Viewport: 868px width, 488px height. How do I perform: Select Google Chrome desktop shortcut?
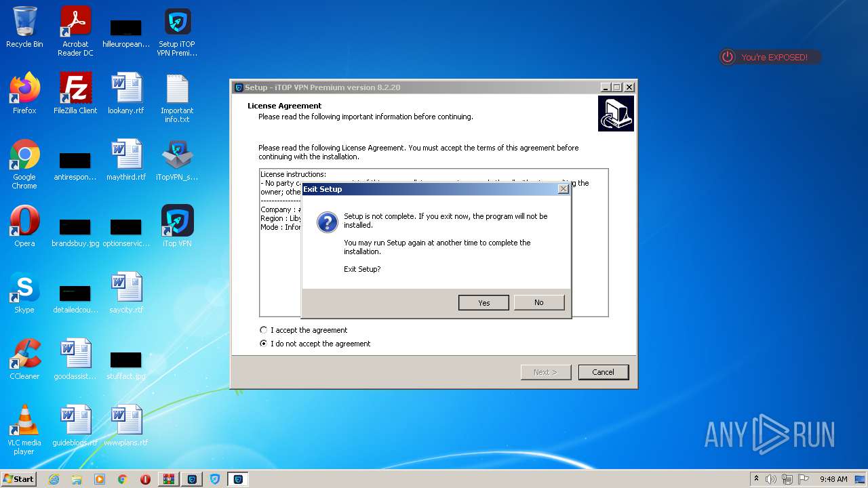[24, 165]
